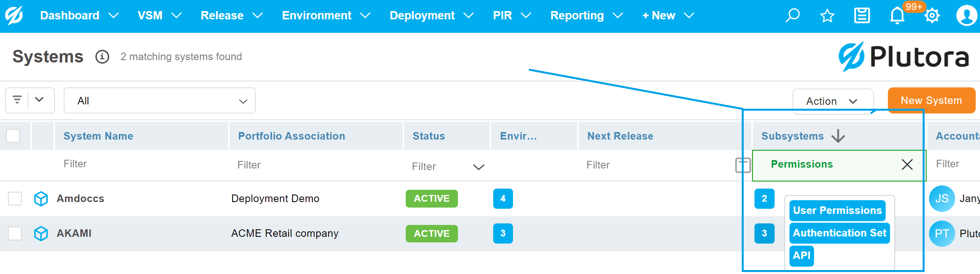The image size is (980, 274).
Task: Clear the Permissions subsystem filter
Action: tap(907, 164)
